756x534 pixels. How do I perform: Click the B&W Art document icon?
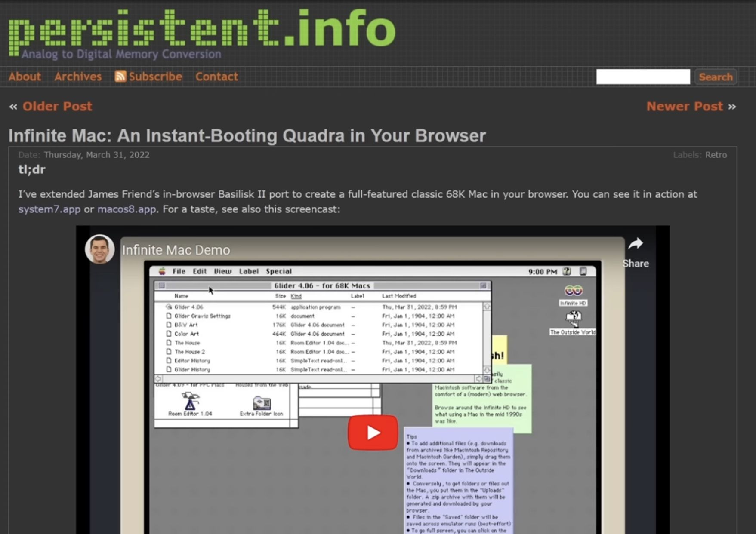coord(169,325)
